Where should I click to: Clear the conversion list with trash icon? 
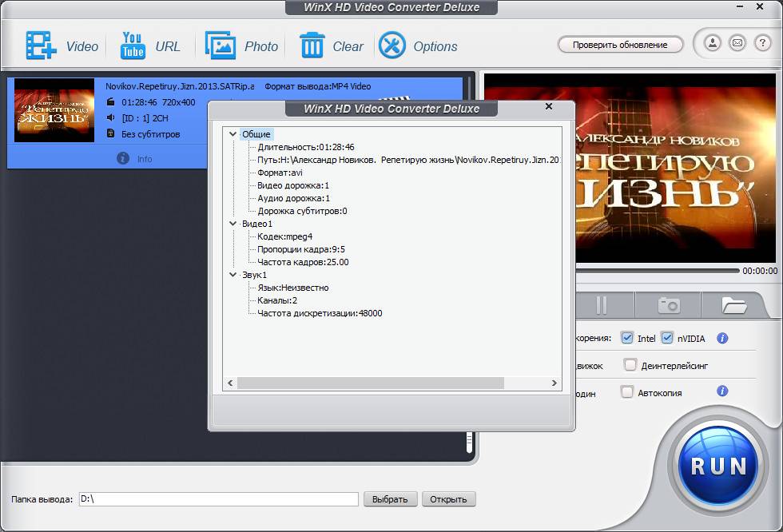pos(332,46)
